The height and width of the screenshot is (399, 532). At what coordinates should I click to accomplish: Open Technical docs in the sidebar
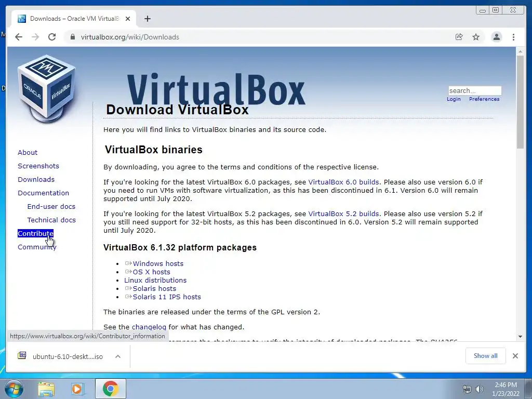coord(51,220)
